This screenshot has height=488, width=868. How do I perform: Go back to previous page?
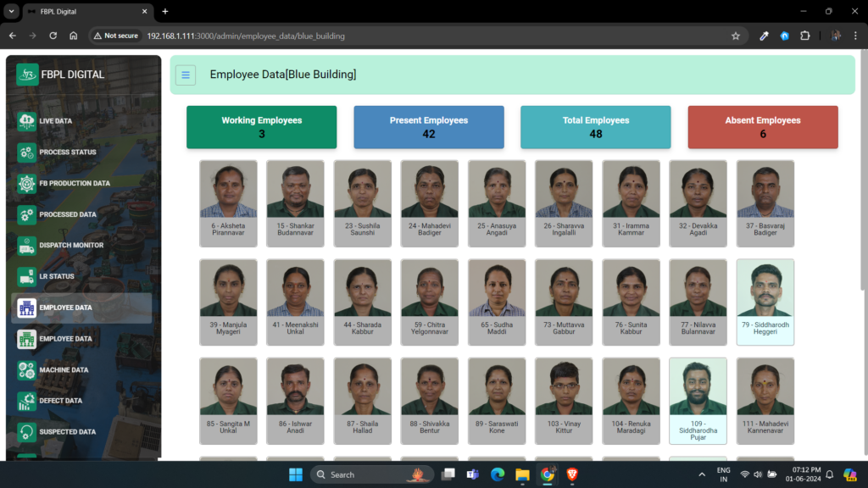pyautogui.click(x=12, y=36)
